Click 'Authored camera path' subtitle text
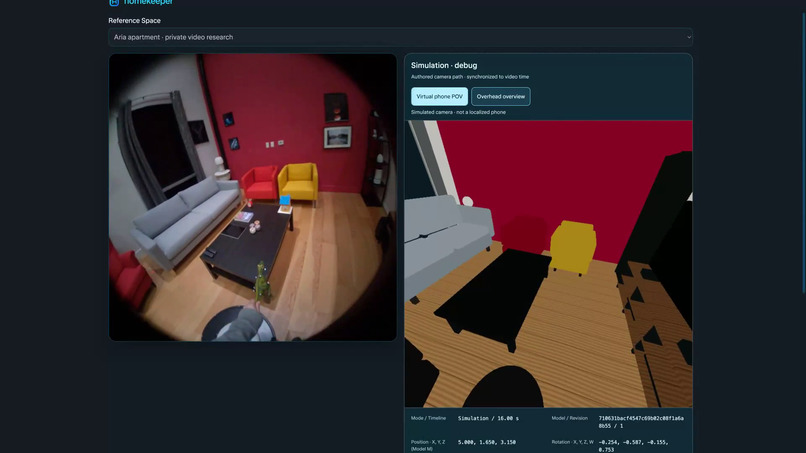 coord(470,77)
